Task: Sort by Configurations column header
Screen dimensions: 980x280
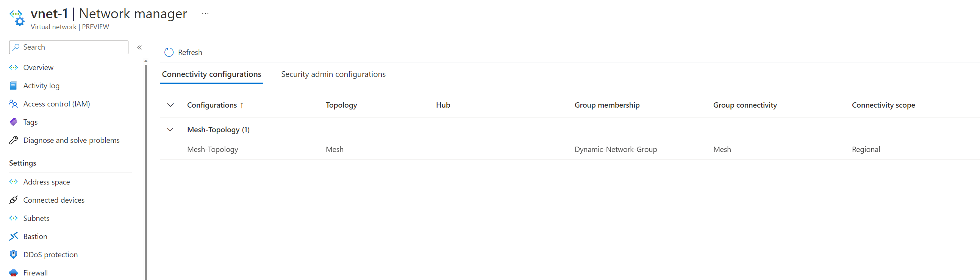Action: coord(212,105)
